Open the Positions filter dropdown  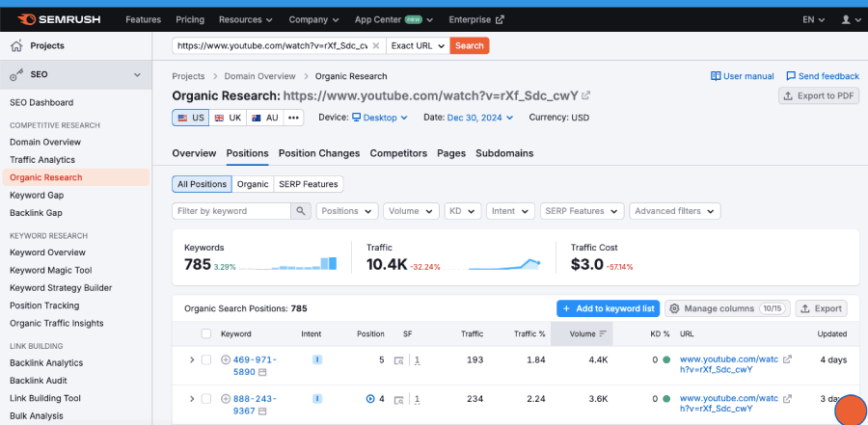tap(347, 211)
